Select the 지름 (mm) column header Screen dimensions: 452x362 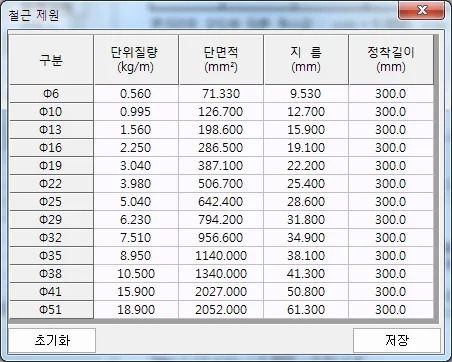tap(306, 60)
